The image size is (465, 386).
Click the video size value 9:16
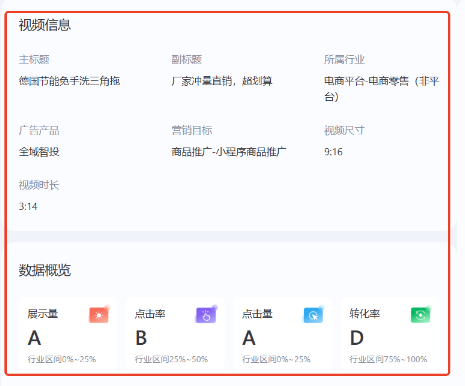[x=333, y=152]
